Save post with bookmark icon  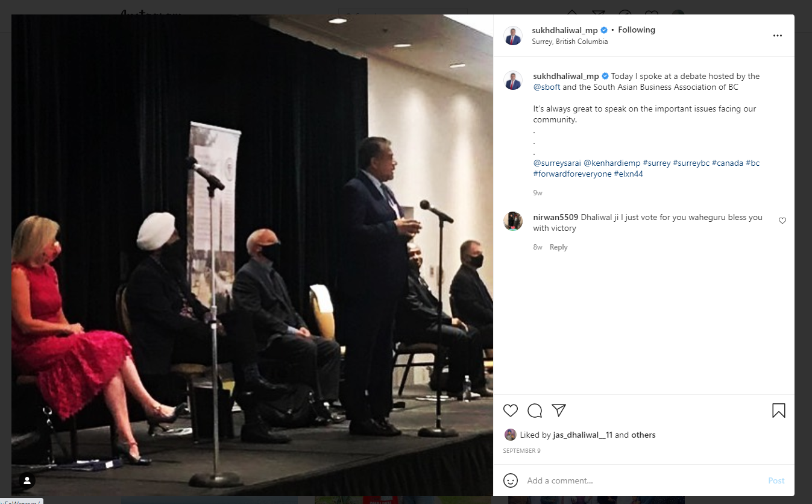click(x=778, y=411)
